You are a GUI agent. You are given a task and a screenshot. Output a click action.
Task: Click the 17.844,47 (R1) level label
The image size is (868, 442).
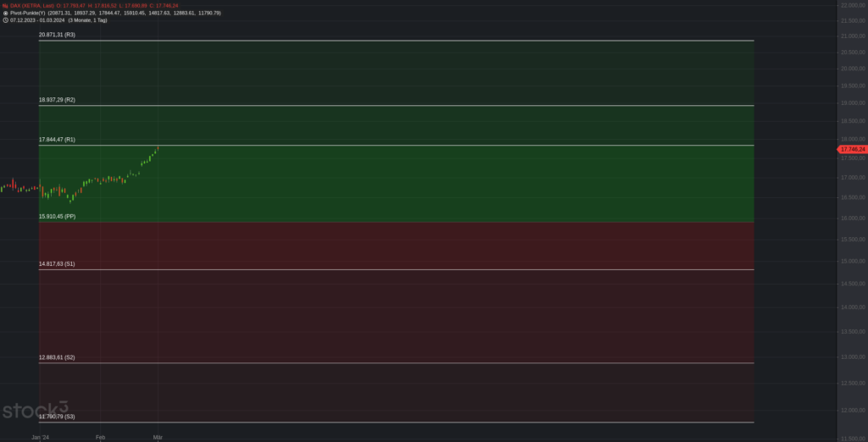pyautogui.click(x=57, y=140)
